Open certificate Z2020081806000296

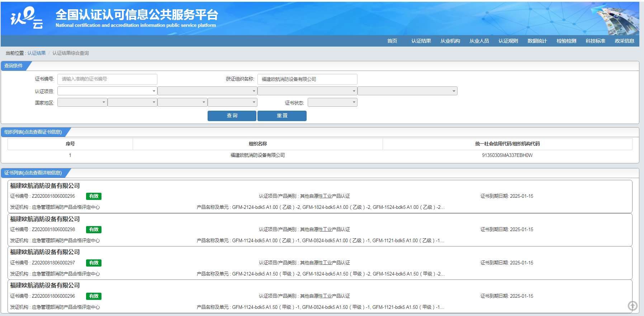point(320,297)
